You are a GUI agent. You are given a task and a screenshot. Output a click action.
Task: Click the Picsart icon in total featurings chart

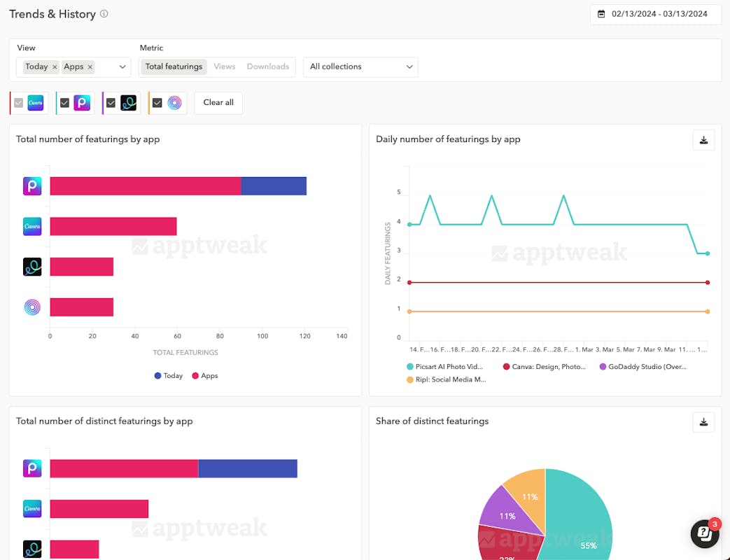(x=32, y=186)
